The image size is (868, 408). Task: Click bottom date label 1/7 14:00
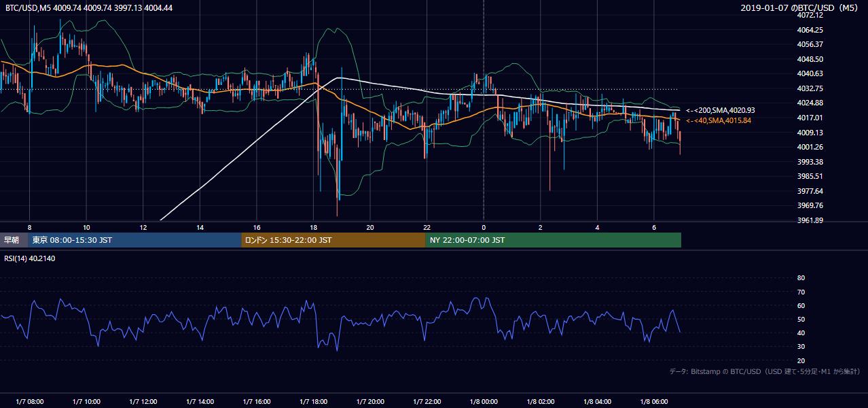[200, 403]
